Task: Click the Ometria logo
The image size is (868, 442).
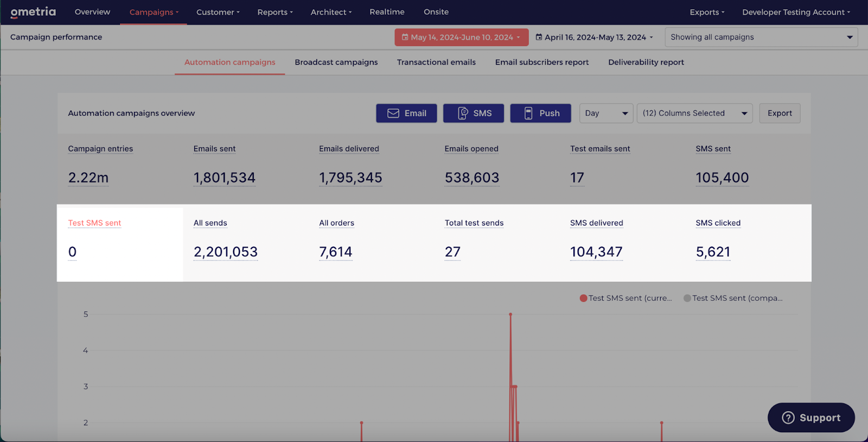Action: (x=33, y=12)
